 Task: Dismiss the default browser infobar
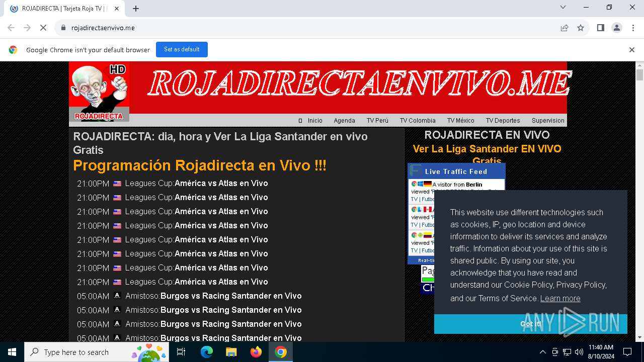632,50
